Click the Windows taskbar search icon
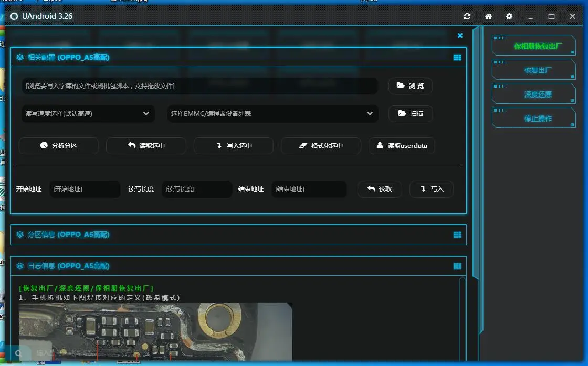 click(x=18, y=353)
